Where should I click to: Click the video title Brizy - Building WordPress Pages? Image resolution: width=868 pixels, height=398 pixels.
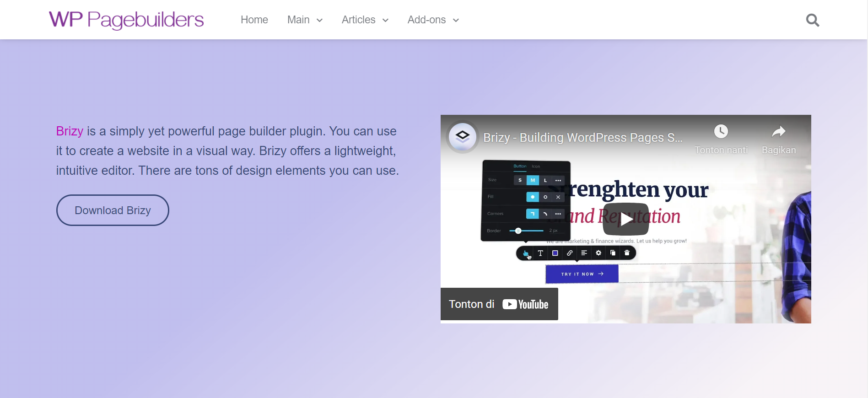582,138
